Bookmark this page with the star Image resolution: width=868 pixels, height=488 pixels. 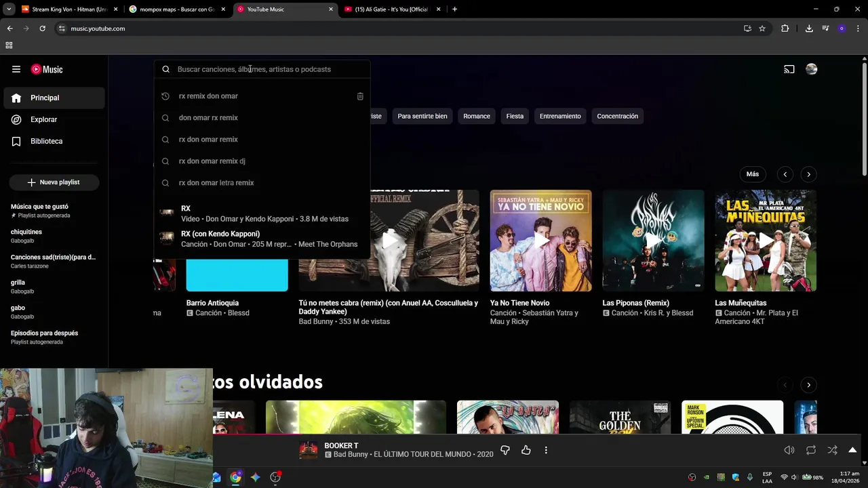762,28
